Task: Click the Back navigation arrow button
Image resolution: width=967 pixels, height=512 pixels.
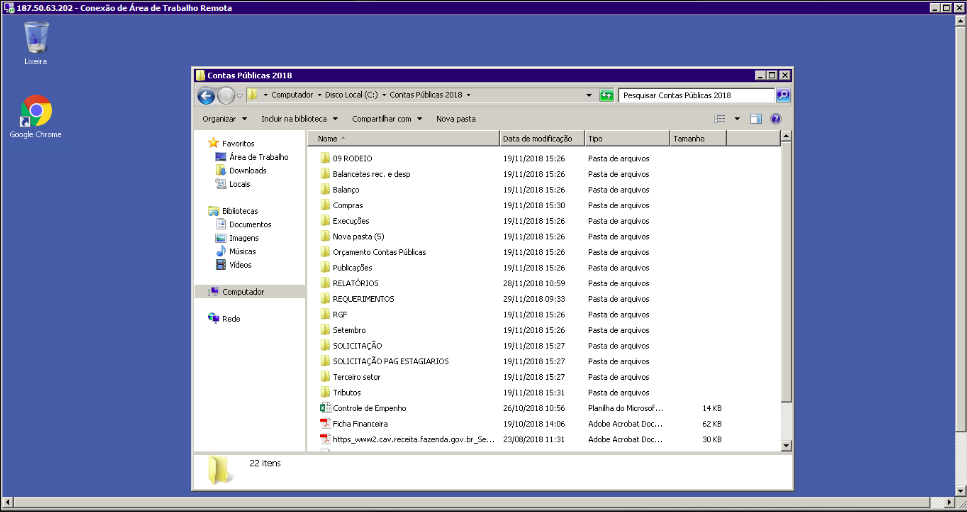Action: click(206, 96)
